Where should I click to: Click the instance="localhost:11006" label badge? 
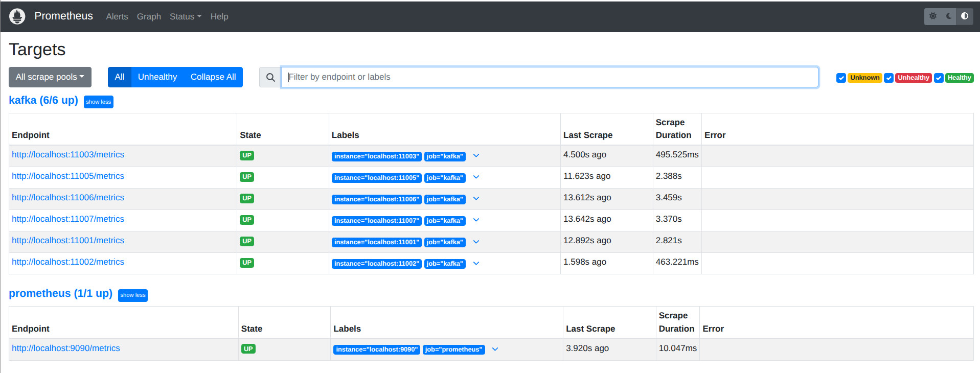(377, 199)
